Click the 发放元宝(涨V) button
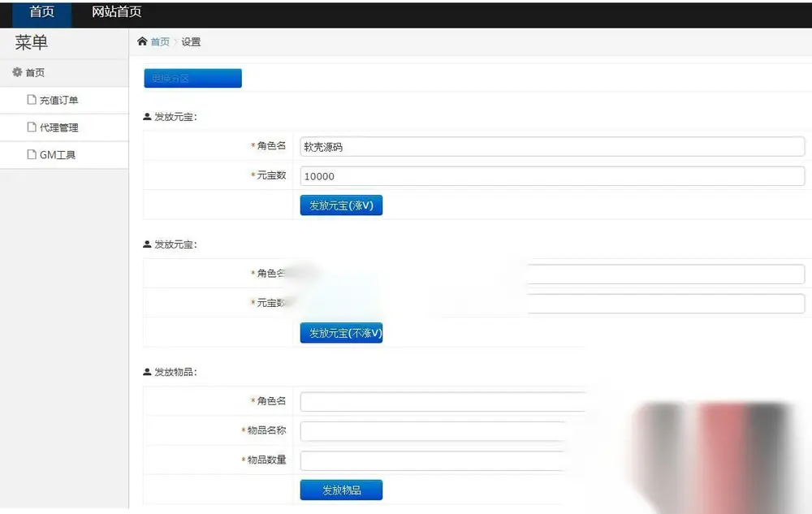812x514 pixels. (341, 205)
